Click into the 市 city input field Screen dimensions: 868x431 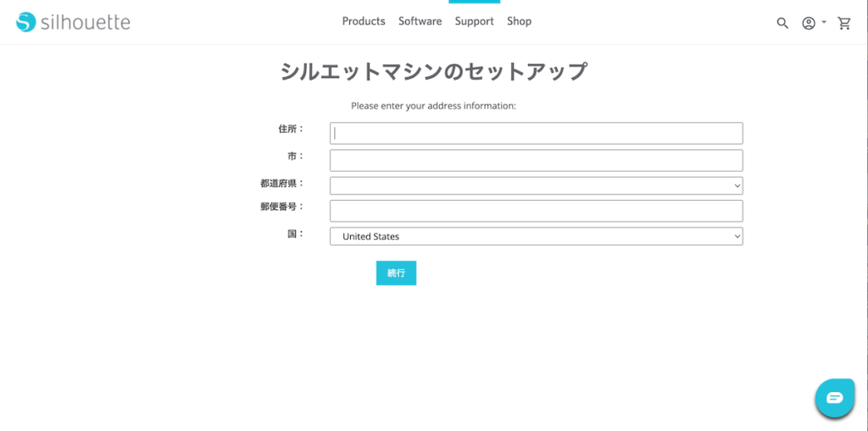pyautogui.click(x=536, y=160)
